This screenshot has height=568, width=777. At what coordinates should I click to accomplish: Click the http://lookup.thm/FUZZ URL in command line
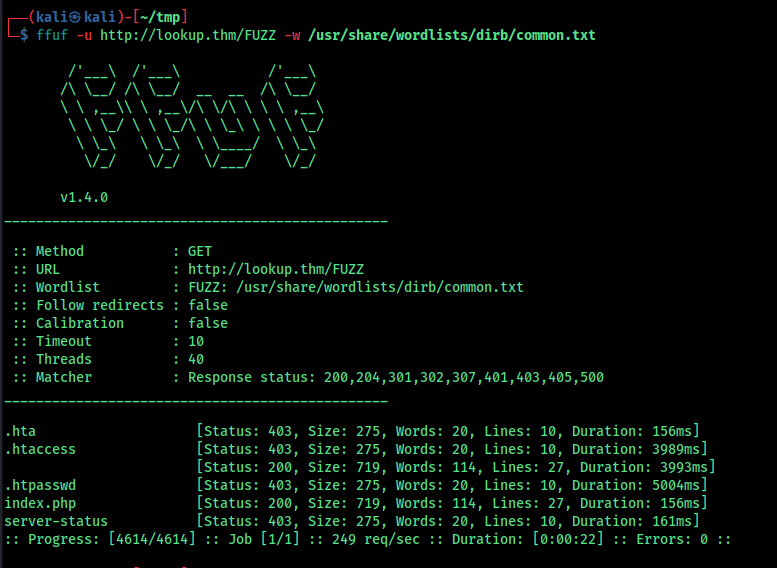coord(188,35)
